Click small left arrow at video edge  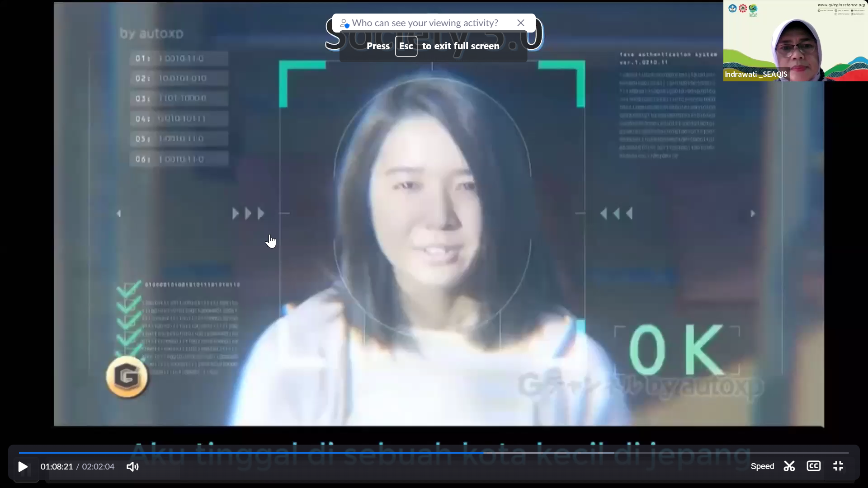point(119,214)
